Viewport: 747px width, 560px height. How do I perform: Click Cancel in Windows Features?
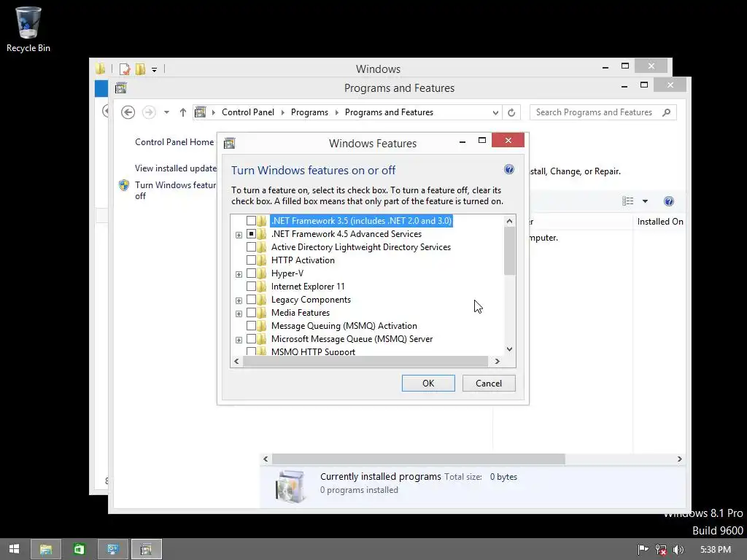489,384
